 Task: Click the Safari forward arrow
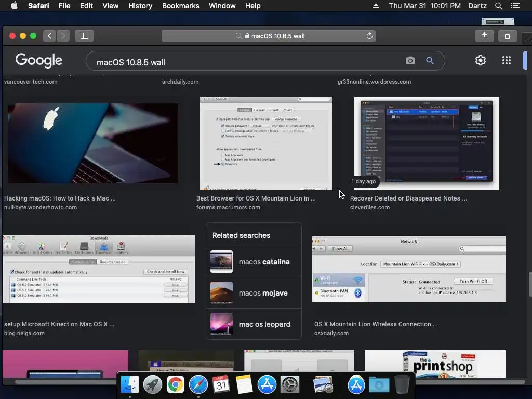pos(63,36)
